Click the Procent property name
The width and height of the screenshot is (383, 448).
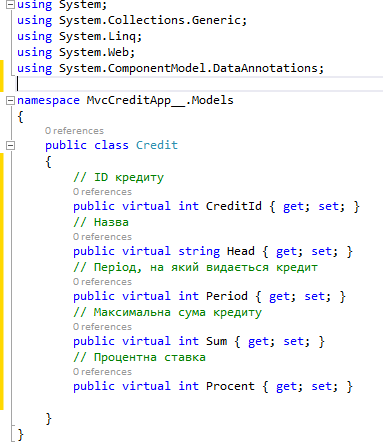[x=230, y=386]
